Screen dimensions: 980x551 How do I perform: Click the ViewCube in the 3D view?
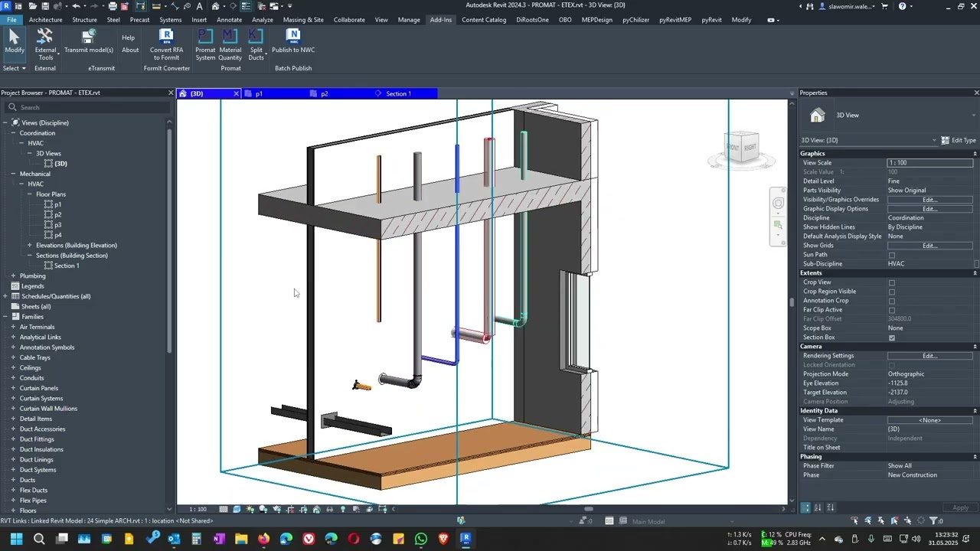pos(741,148)
